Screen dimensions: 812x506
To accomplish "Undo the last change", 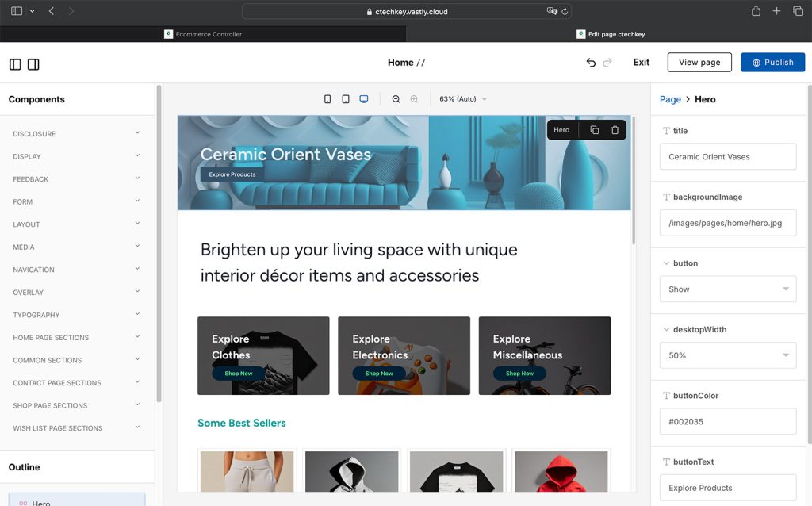I will (591, 63).
